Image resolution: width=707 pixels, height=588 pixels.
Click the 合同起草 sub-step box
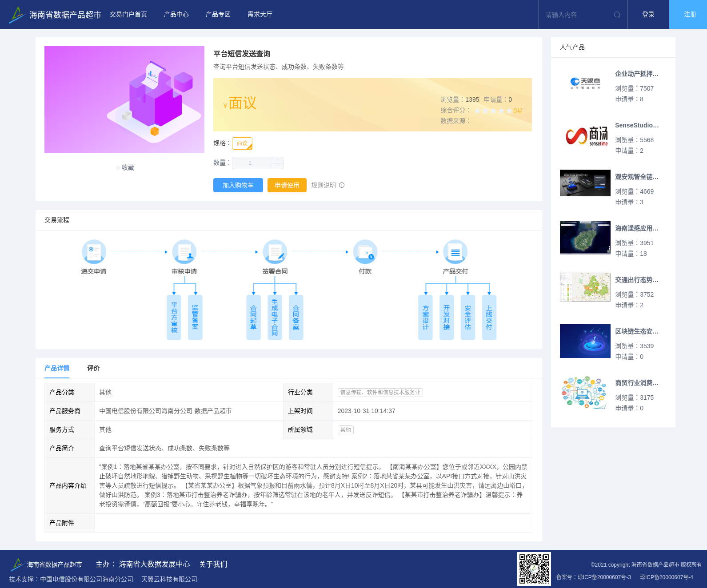(253, 318)
